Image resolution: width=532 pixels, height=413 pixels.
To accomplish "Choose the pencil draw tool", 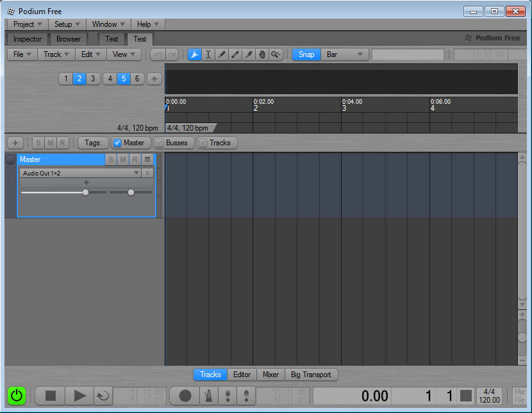I will coord(222,54).
